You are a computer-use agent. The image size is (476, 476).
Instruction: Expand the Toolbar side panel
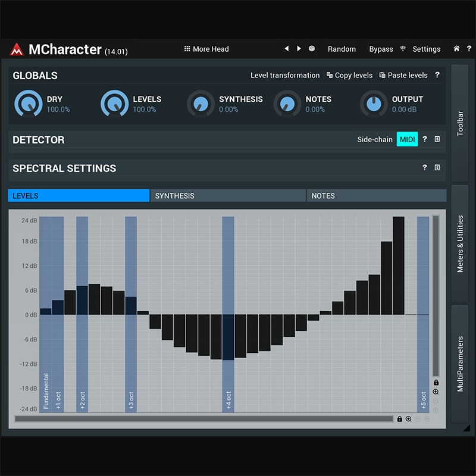[x=459, y=123]
